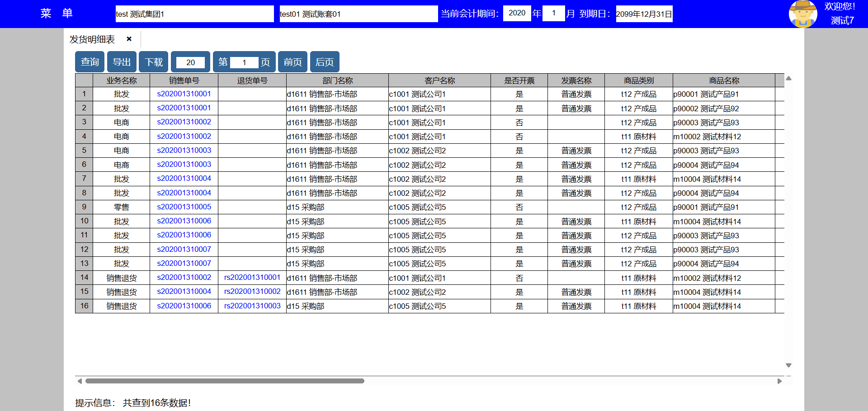Viewport: 868px width, 411px height.
Task: Go to next page with 后页
Action: (325, 62)
